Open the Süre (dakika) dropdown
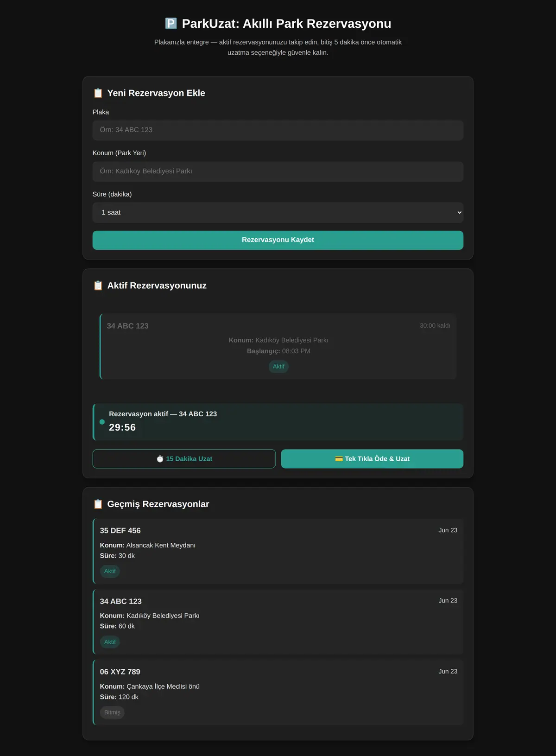556x756 pixels. pos(278,213)
